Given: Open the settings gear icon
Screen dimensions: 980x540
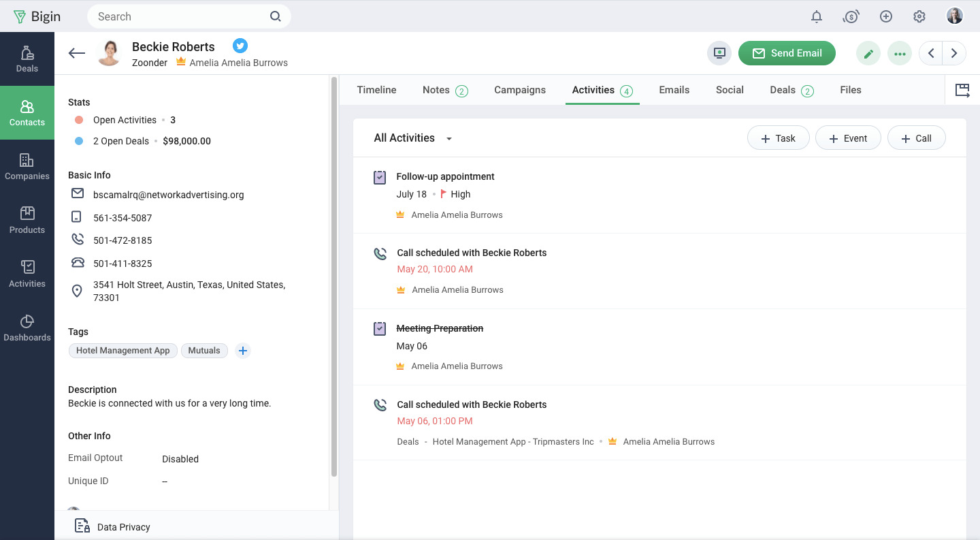Looking at the screenshot, I should [x=919, y=16].
